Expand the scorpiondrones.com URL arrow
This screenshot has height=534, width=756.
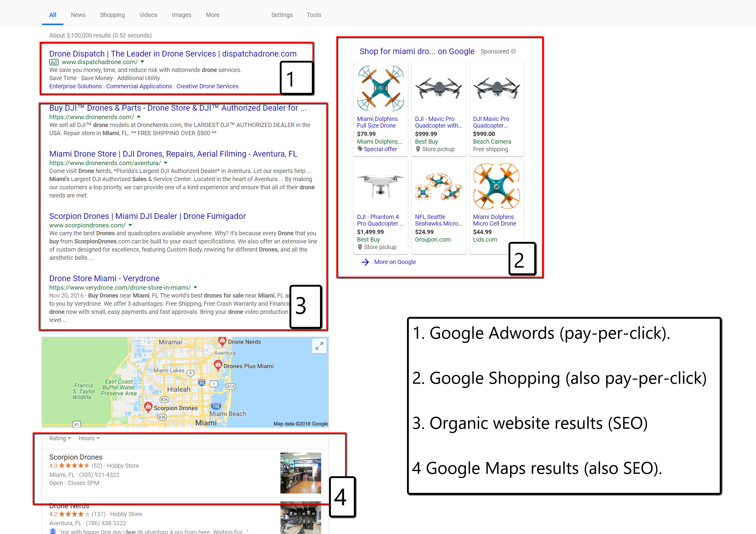130,225
